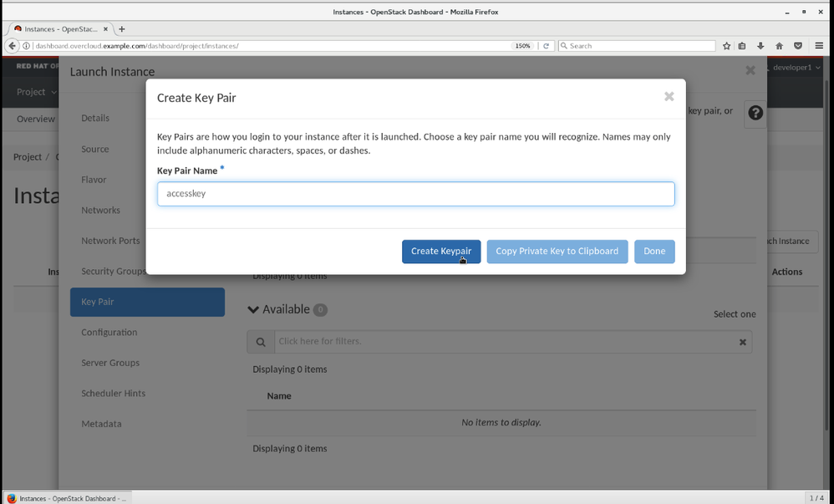Go to the Firefox home icon
834x504 pixels.
[x=779, y=46]
